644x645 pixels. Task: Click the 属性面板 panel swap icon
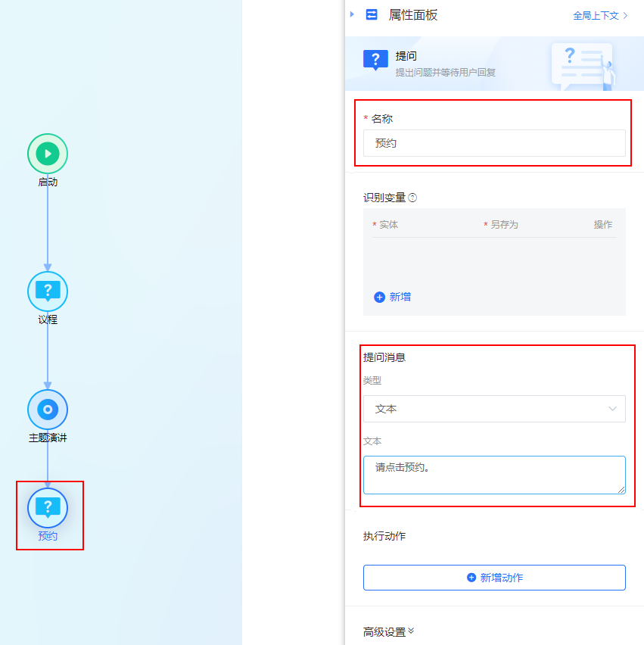372,15
